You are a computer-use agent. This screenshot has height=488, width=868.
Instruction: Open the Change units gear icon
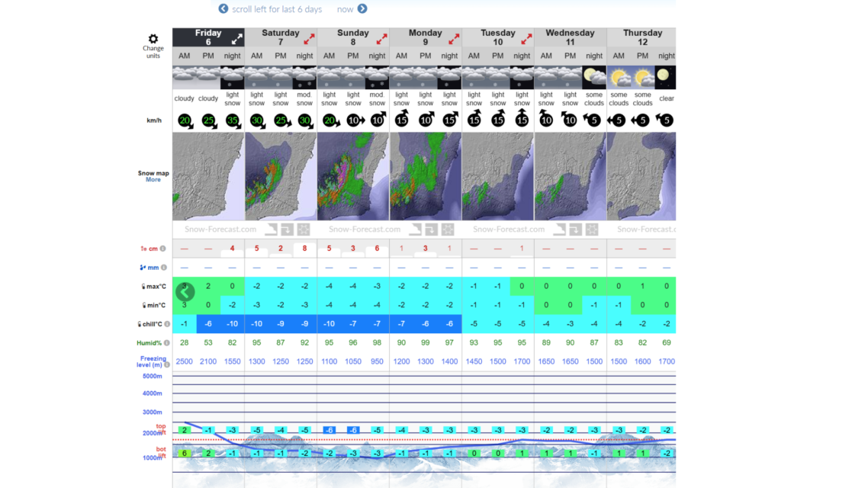tap(153, 39)
